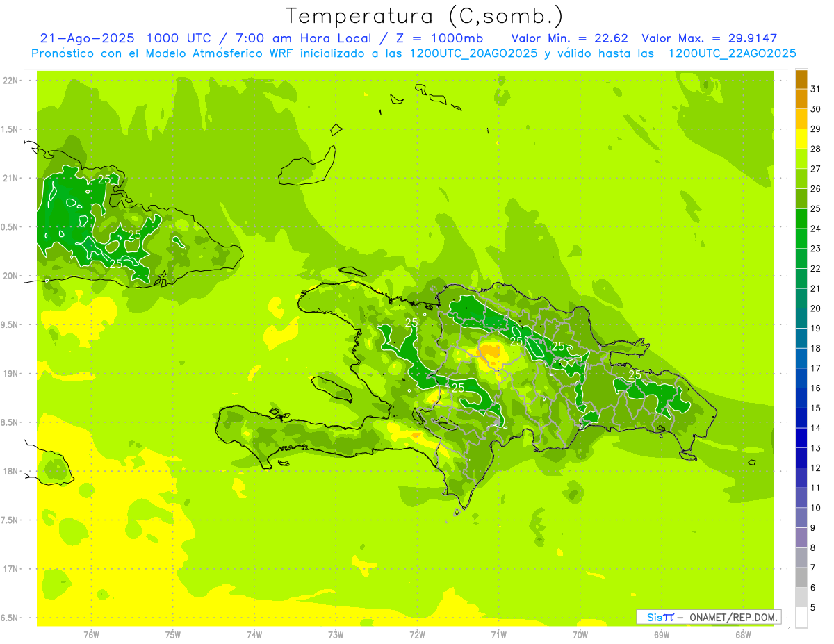The height and width of the screenshot is (644, 834).
Task: Click the 75W longitude axis label
Action: click(173, 634)
